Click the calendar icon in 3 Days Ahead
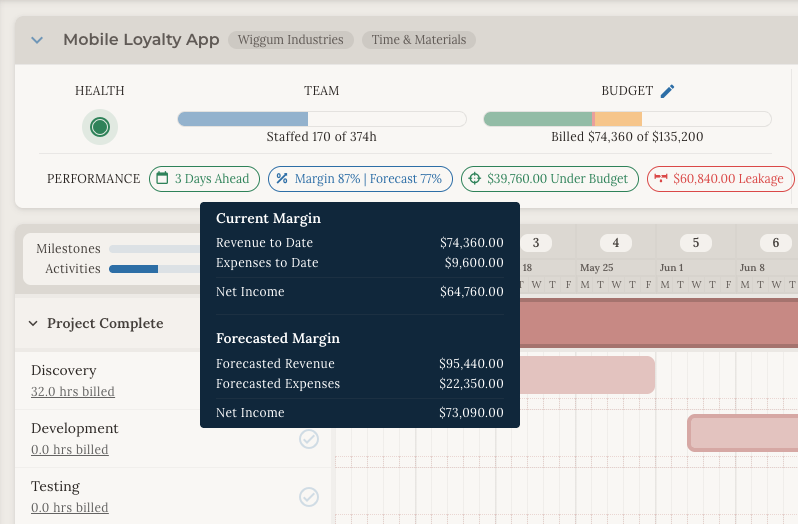Viewport: 798px width, 524px height. [162, 178]
